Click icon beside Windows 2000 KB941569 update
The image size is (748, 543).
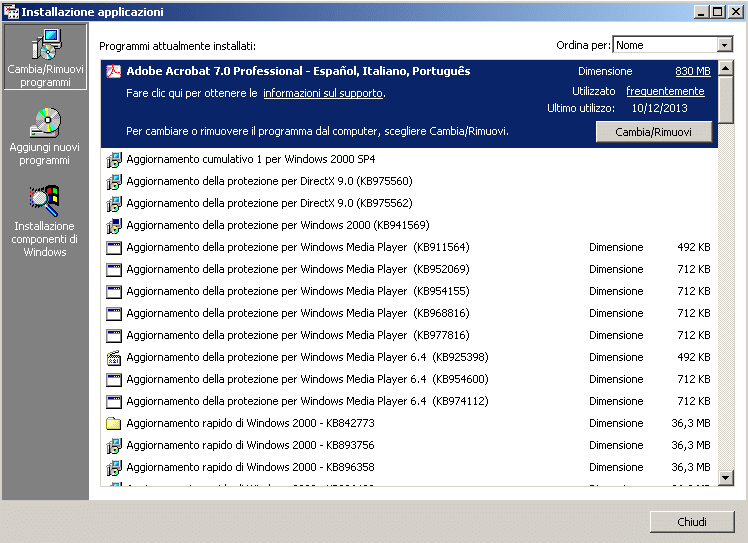coord(114,225)
